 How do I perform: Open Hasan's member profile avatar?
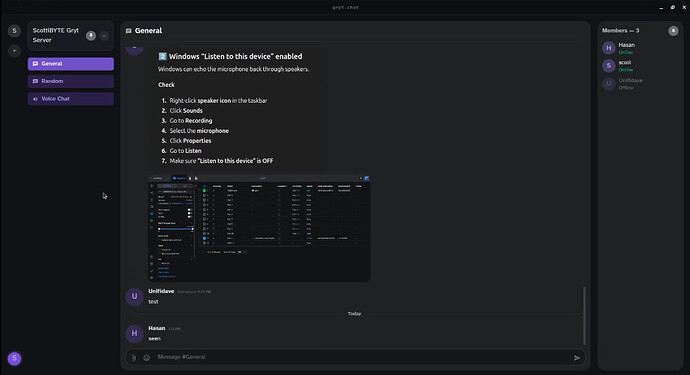(x=609, y=48)
